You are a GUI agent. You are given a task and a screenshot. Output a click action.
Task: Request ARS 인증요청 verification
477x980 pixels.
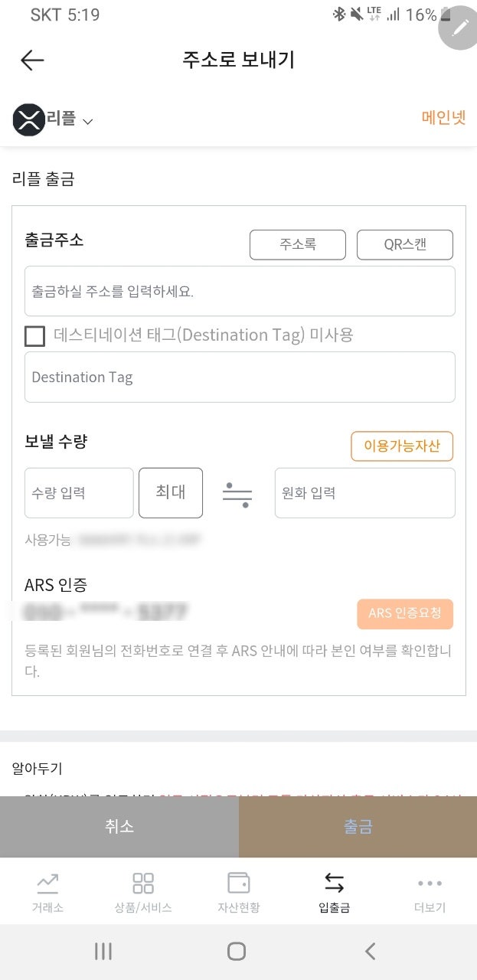404,614
